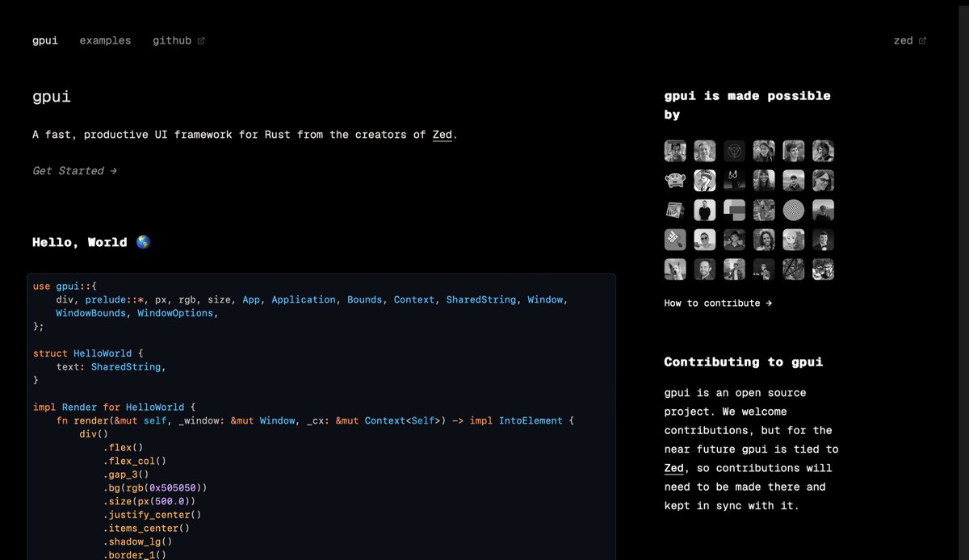Open How to contribute link
Screen dimensions: 969x560
coord(718,303)
